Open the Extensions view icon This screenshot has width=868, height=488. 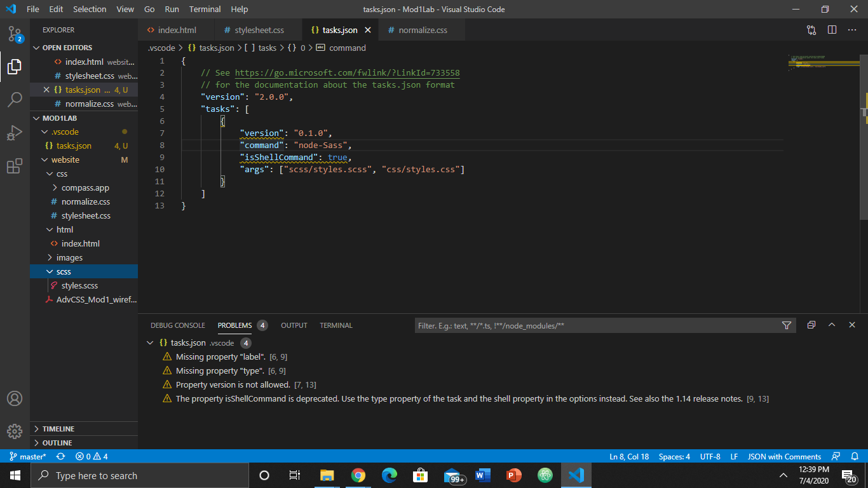click(x=15, y=166)
